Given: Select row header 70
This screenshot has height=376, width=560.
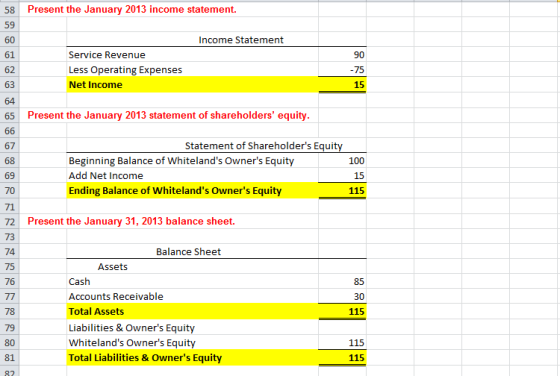Looking at the screenshot, I should (x=10, y=191).
